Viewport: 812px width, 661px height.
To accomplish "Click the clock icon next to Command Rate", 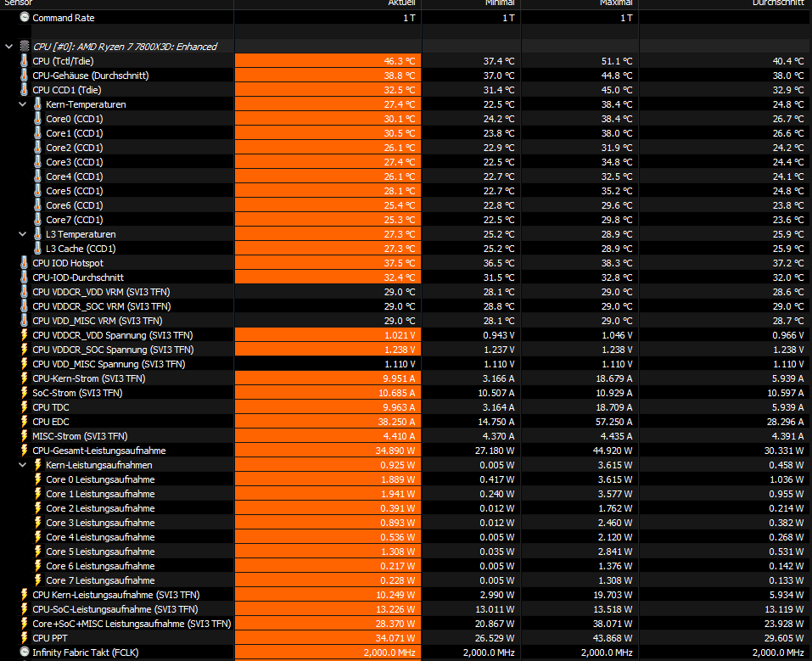I will (x=25, y=17).
